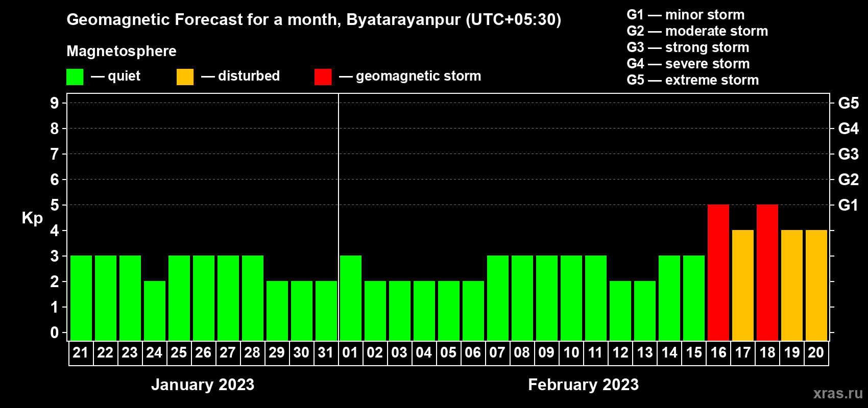The width and height of the screenshot is (868, 408).
Task: Click the G5 label on right axis
Action: point(848,103)
